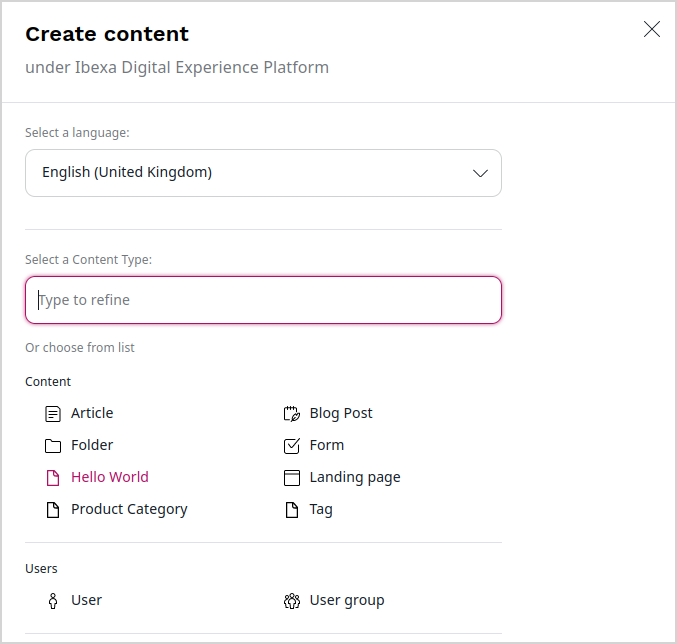Screen dimensions: 677x644
Task: Focus the Type to refine field
Action: tap(263, 300)
